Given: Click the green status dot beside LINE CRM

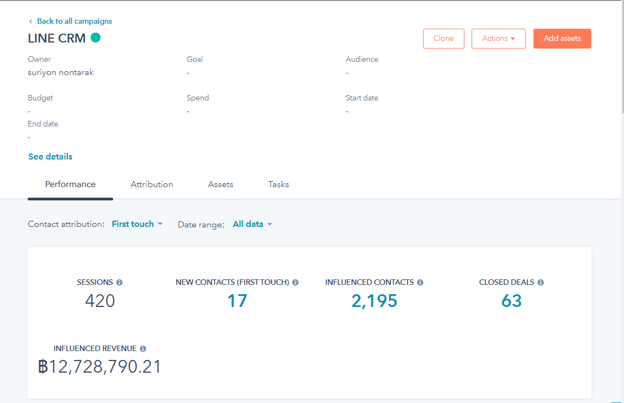Looking at the screenshot, I should click(x=96, y=38).
